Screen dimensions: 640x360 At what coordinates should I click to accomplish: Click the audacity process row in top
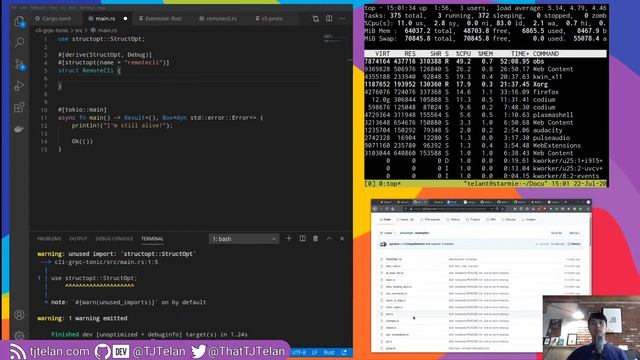(x=485, y=130)
